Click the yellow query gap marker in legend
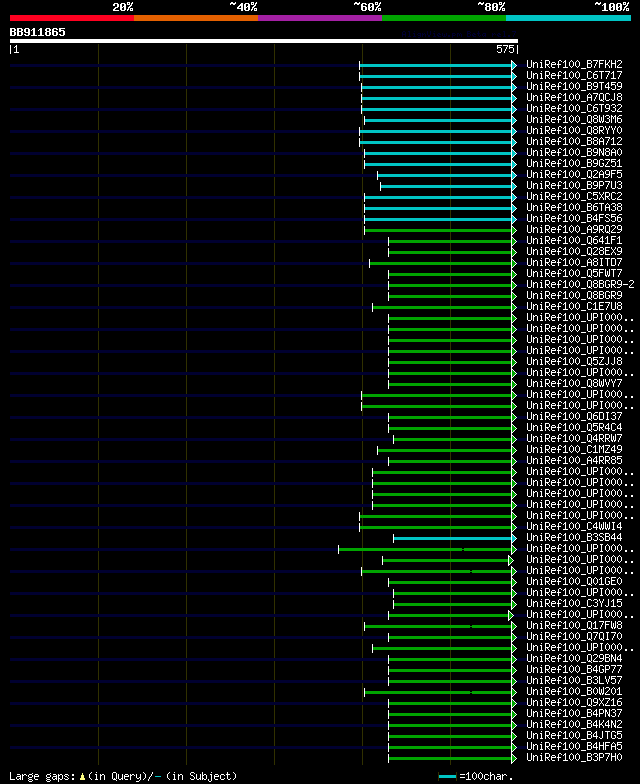 coord(82,777)
